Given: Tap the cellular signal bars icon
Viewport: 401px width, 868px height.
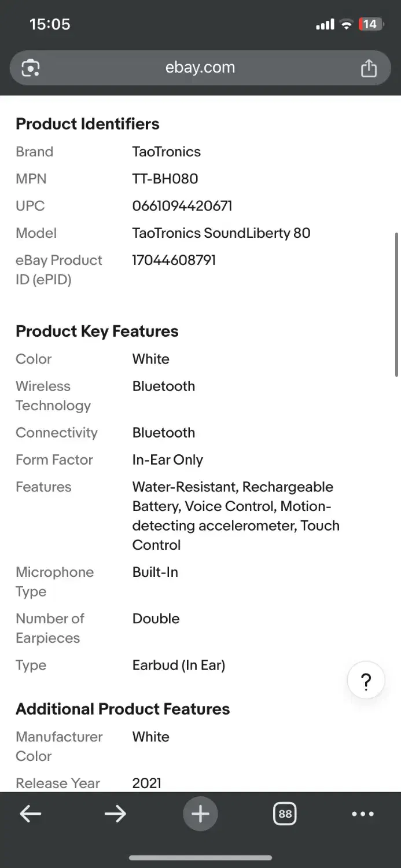Looking at the screenshot, I should click(325, 24).
